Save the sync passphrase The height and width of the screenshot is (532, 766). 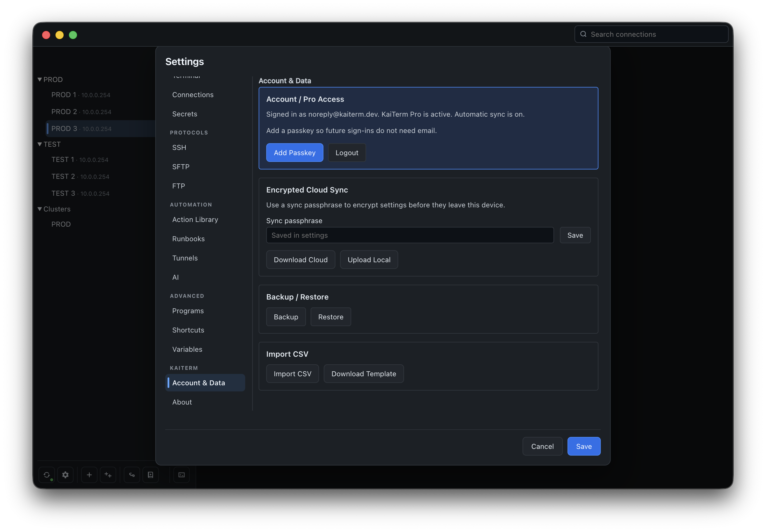point(575,235)
